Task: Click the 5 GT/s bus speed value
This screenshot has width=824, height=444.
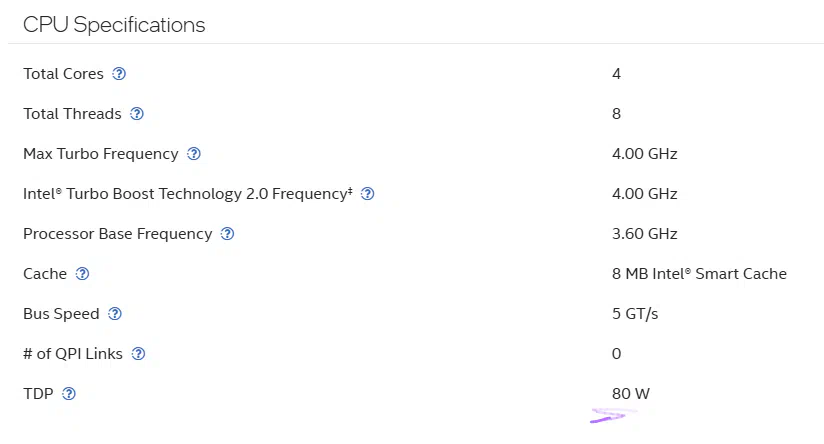Action: (x=635, y=314)
